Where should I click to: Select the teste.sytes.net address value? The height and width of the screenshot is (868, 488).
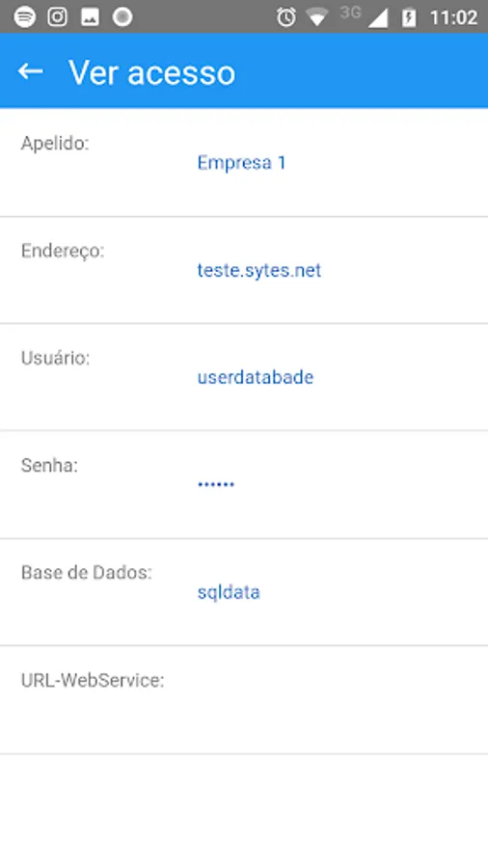[258, 270]
